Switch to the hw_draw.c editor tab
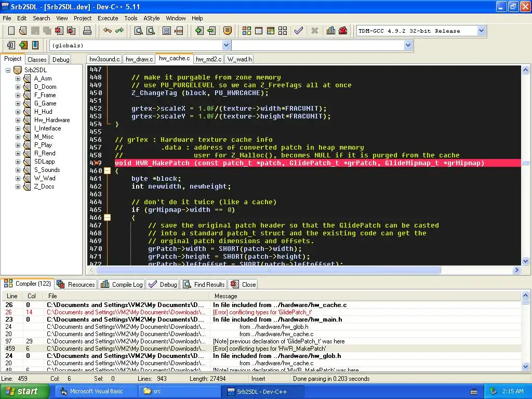532x399 pixels. [x=139, y=59]
